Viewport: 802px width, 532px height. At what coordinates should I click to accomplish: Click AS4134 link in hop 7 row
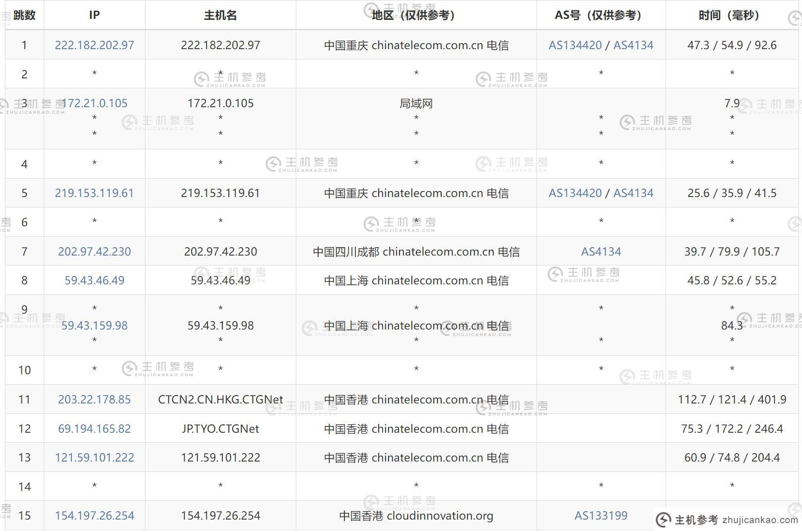(601, 252)
